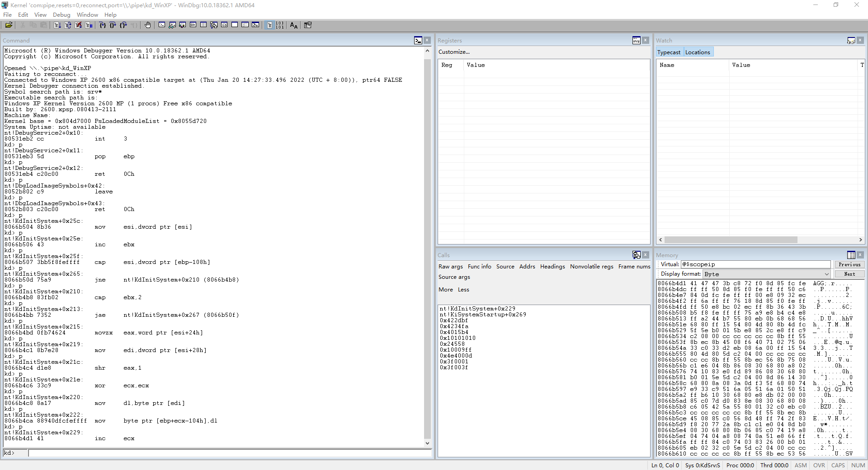Image resolution: width=868 pixels, height=470 pixels.
Task: Open the Locals window toolbar icon
Action: tap(183, 25)
